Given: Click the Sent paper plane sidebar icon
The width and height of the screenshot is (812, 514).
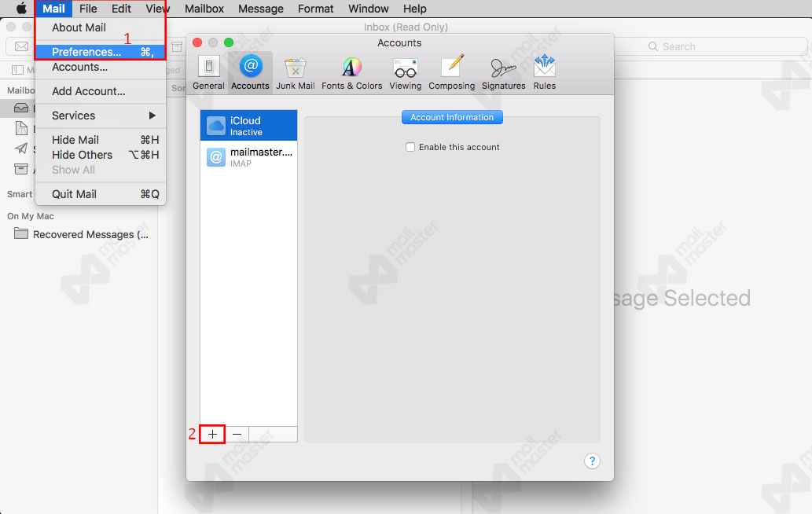Looking at the screenshot, I should (x=21, y=149).
